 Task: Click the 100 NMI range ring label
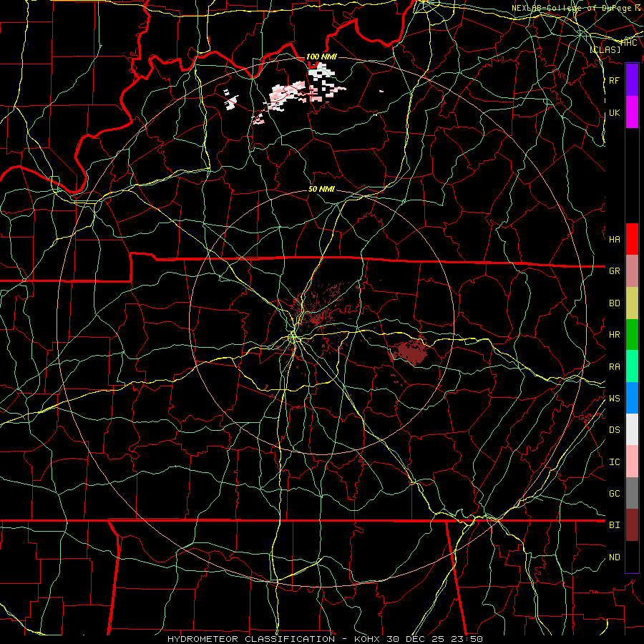pos(321,57)
